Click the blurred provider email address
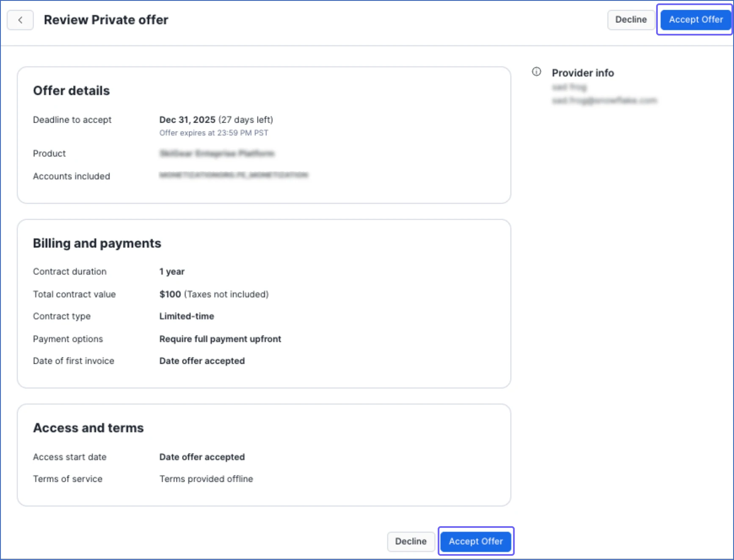Image resolution: width=734 pixels, height=560 pixels. pos(604,101)
